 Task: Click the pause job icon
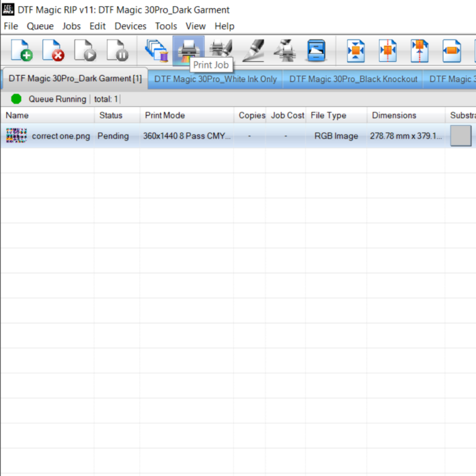pyautogui.click(x=118, y=50)
